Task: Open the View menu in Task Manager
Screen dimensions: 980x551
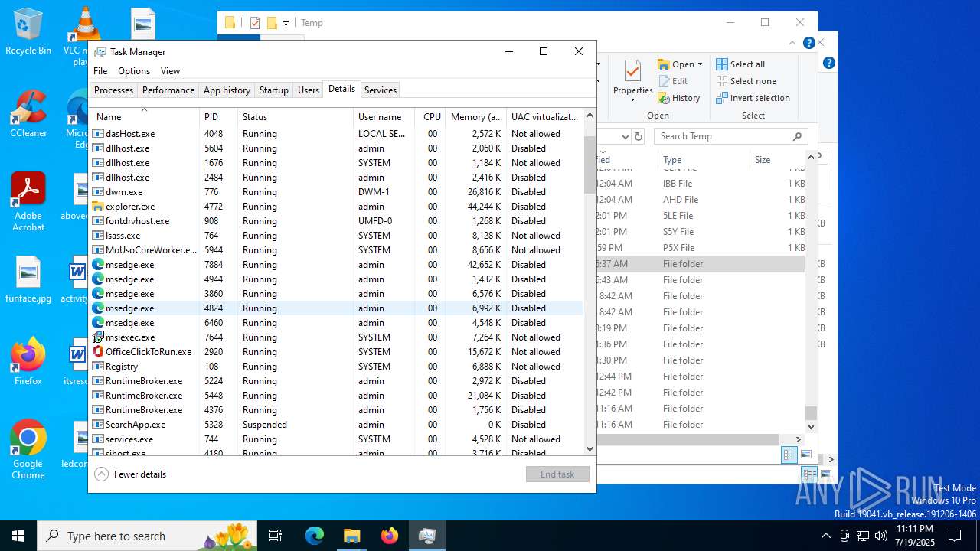Action: coord(170,71)
